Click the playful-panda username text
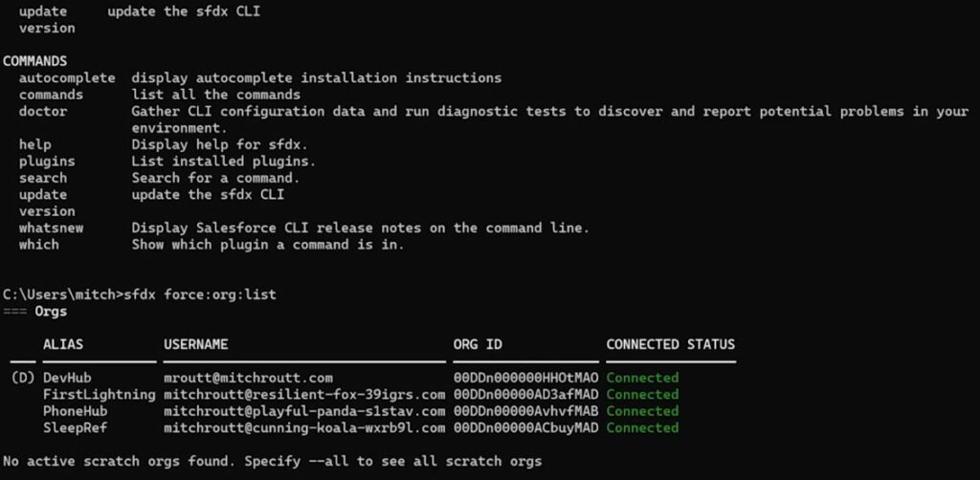The image size is (980, 480). [304, 411]
